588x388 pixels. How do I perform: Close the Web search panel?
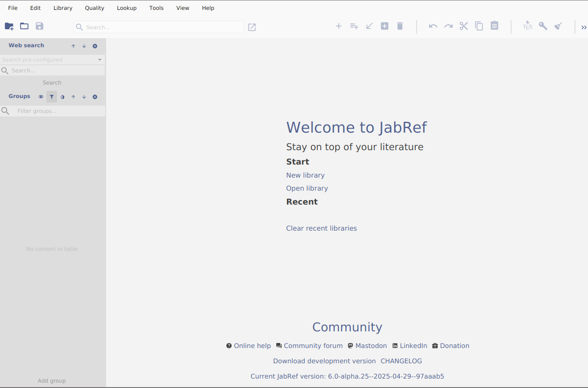95,46
